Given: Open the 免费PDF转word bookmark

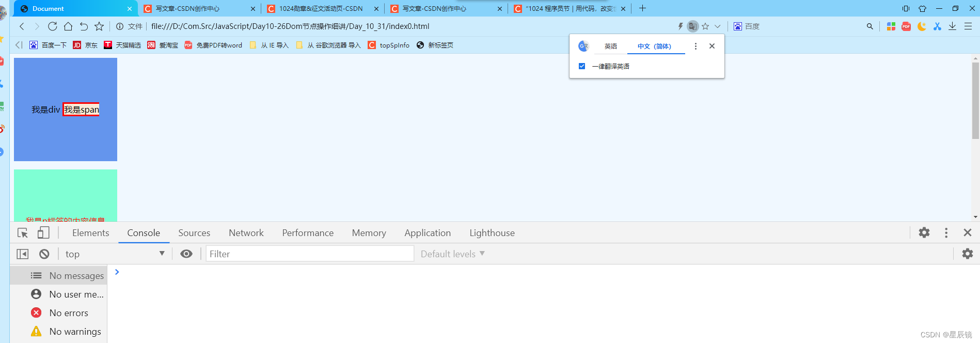Looking at the screenshot, I should click(213, 45).
